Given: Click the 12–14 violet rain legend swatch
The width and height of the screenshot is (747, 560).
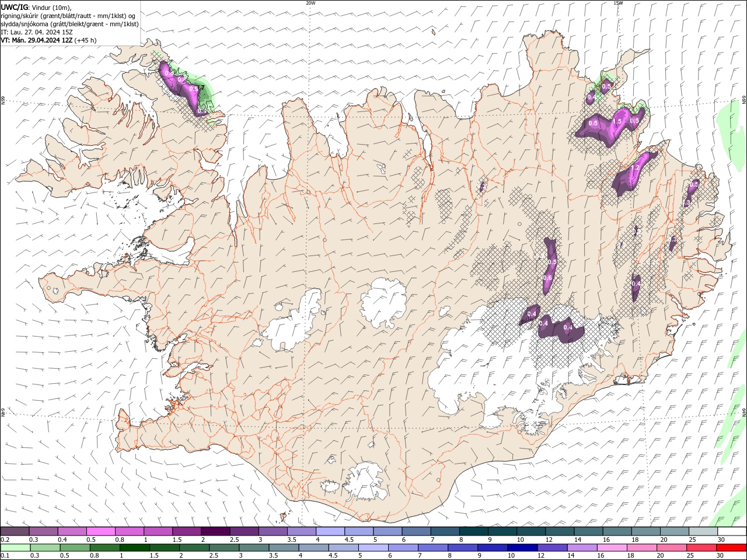Looking at the screenshot, I should point(551,548).
